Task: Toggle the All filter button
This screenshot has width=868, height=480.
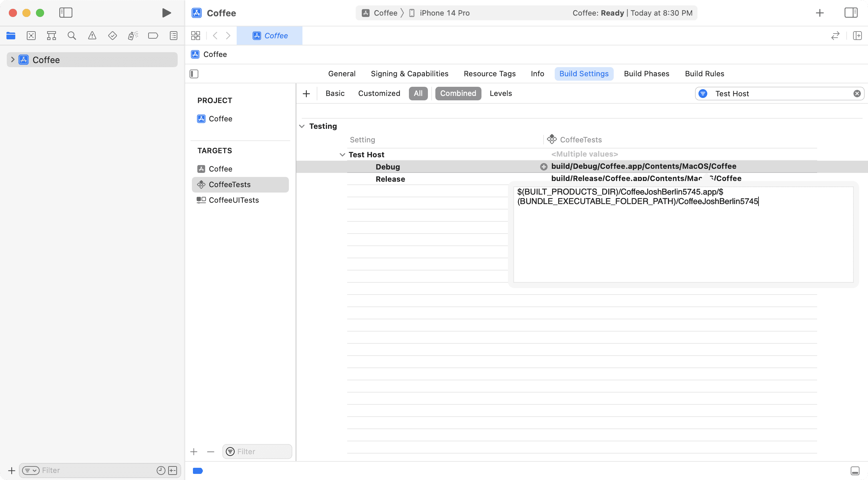Action: pyautogui.click(x=419, y=93)
